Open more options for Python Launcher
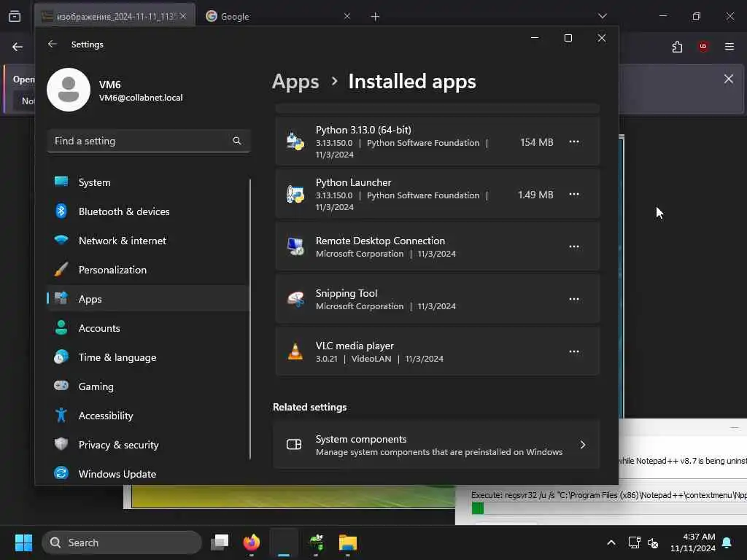The image size is (747, 560). click(x=574, y=194)
